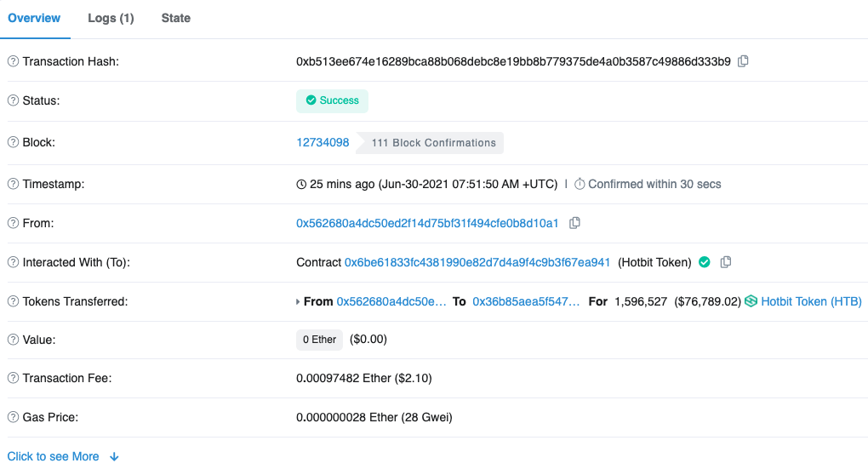This screenshot has width=868, height=469.
Task: Copy the transaction hash to clipboard
Action: 743,61
